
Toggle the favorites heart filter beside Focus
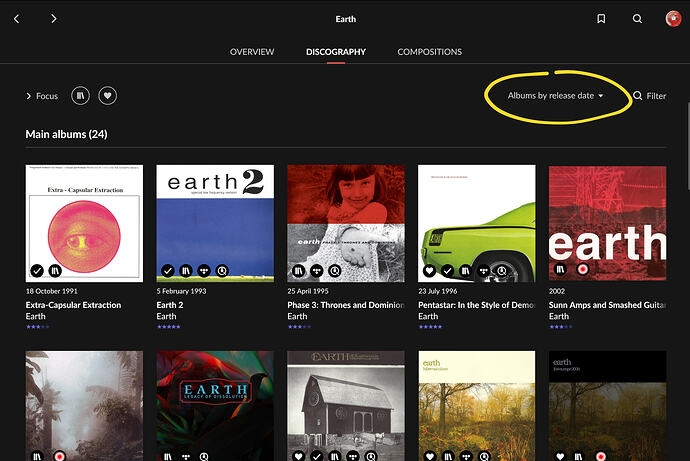pyautogui.click(x=107, y=95)
